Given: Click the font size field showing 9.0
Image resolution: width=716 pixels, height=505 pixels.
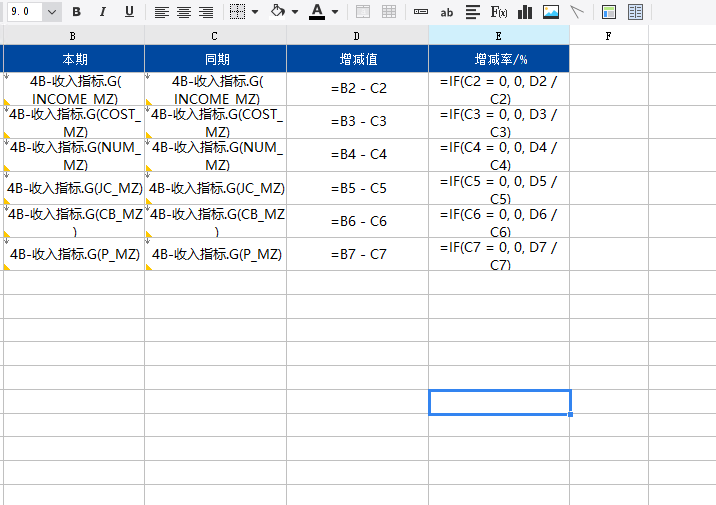Looking at the screenshot, I should pyautogui.click(x=23, y=12).
